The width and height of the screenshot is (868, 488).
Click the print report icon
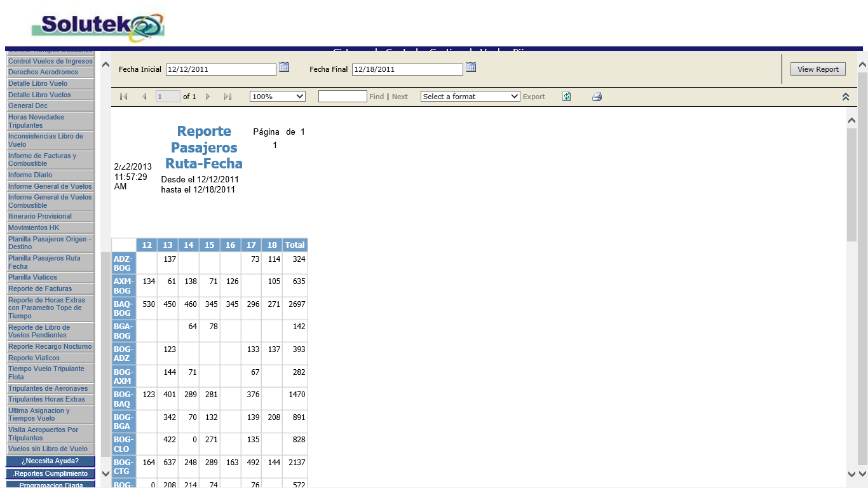click(597, 97)
